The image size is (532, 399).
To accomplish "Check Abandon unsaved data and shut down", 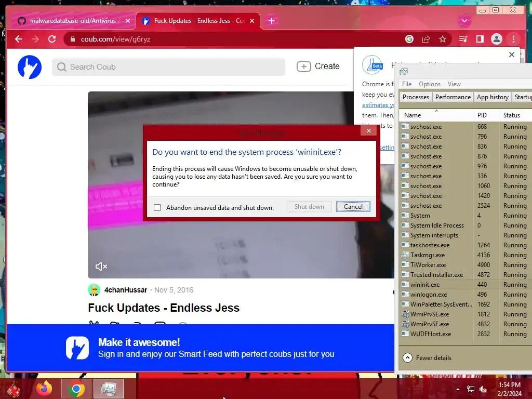I will coord(157,207).
